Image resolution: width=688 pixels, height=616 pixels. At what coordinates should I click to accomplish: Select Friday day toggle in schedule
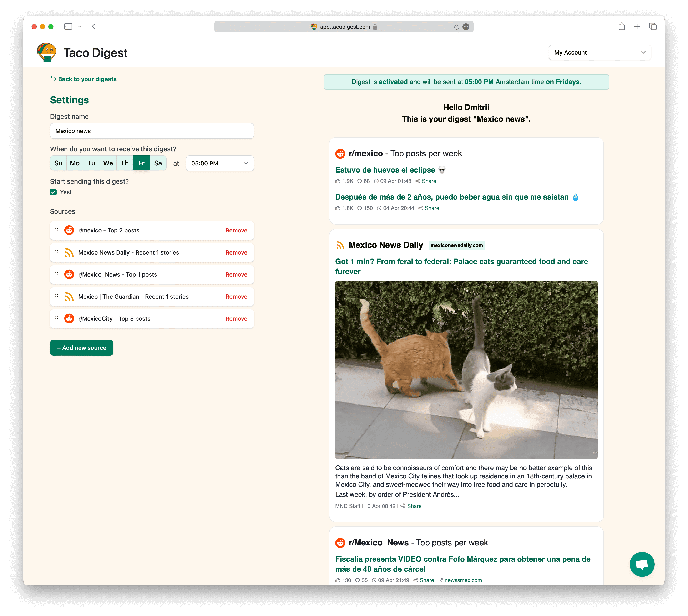coord(141,163)
